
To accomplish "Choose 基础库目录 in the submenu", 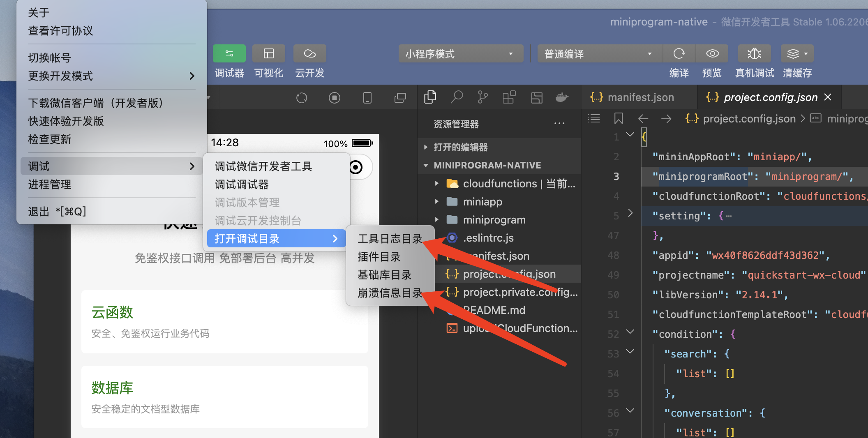I will tap(390, 275).
